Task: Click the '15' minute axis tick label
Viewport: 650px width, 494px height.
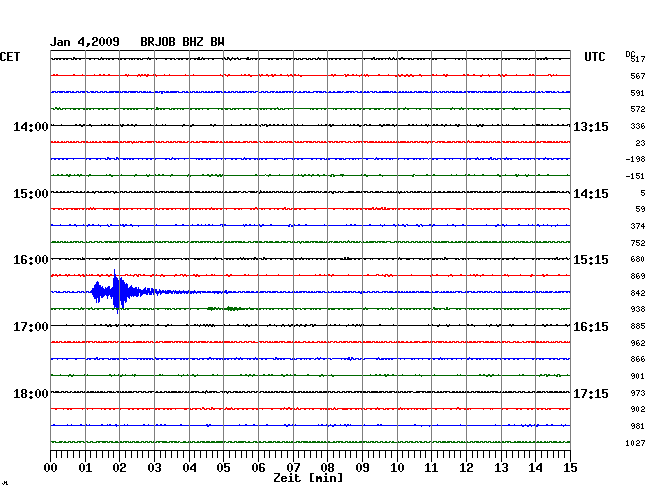Action: 570,468
